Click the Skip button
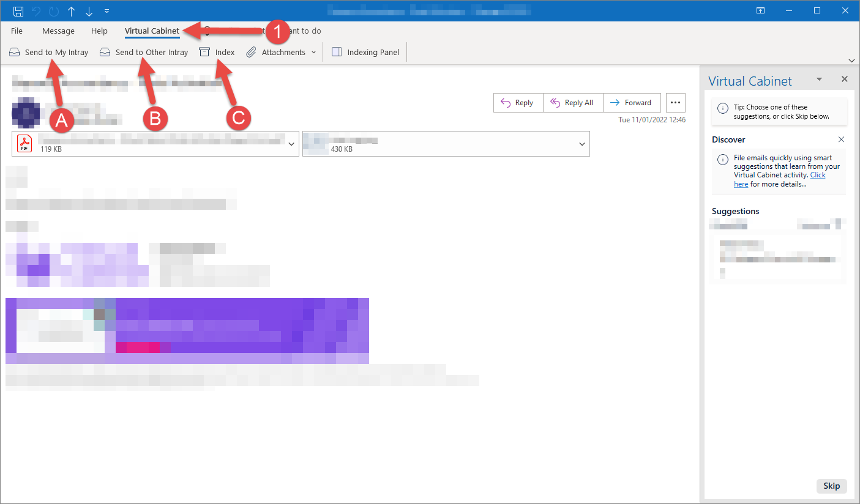This screenshot has width=860, height=504. point(831,486)
